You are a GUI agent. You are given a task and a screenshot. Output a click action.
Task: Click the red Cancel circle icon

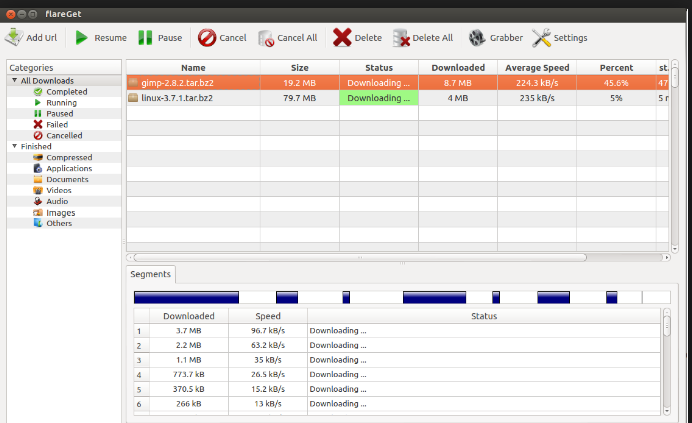(x=207, y=38)
